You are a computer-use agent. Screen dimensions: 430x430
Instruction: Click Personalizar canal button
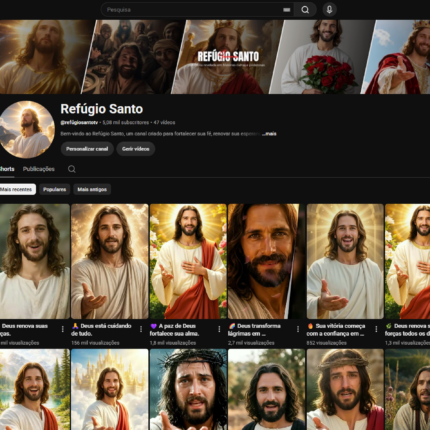tap(87, 149)
